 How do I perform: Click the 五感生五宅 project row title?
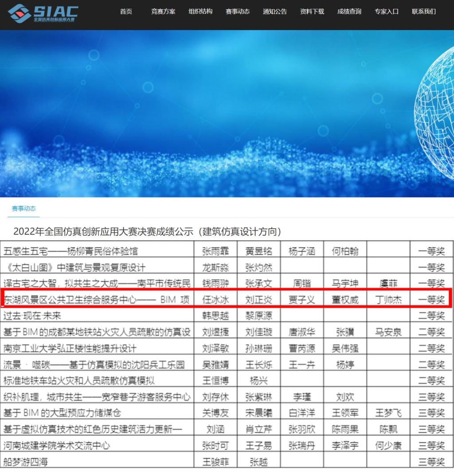(x=71, y=251)
